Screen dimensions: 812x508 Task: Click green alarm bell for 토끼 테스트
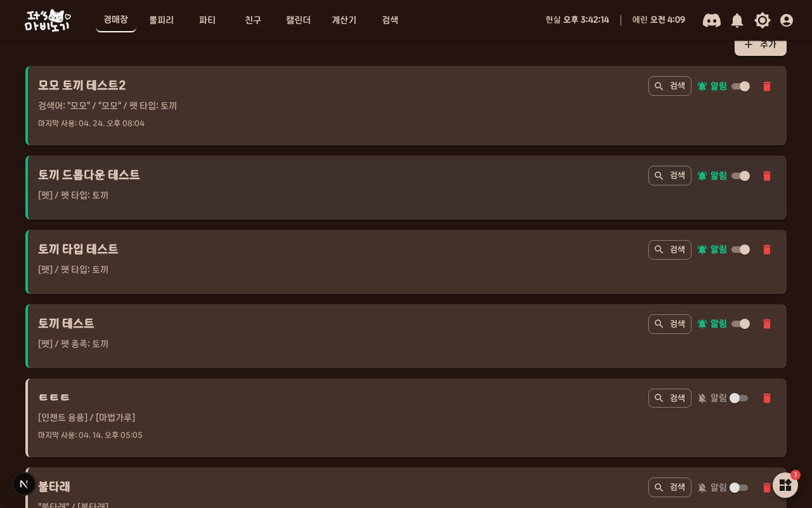coord(702,324)
